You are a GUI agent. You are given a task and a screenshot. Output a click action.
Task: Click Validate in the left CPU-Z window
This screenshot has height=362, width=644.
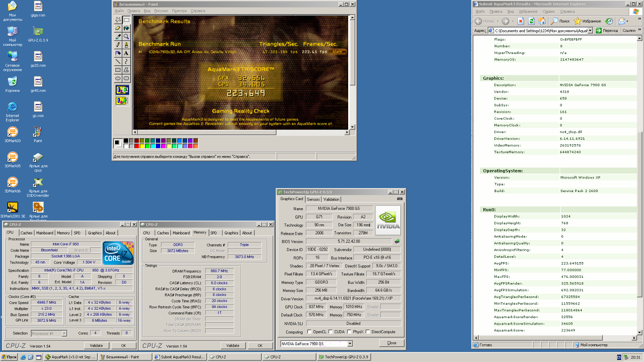pyautogui.click(x=96, y=345)
